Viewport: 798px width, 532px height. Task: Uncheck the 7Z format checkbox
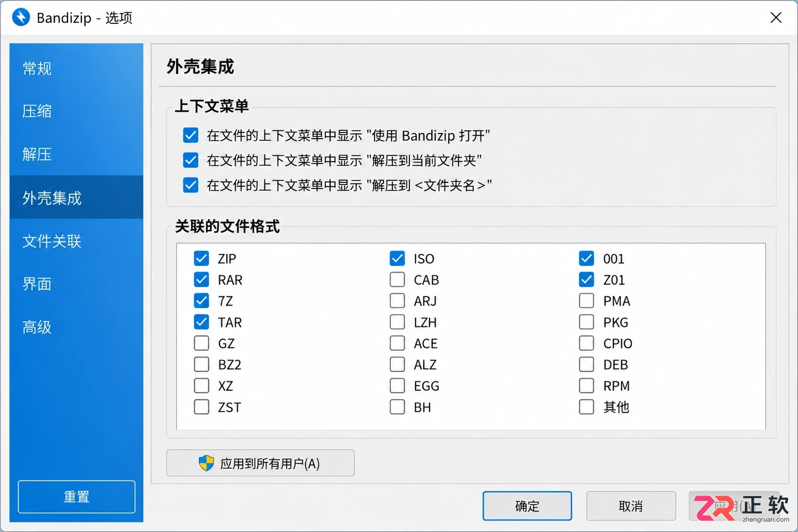(202, 300)
